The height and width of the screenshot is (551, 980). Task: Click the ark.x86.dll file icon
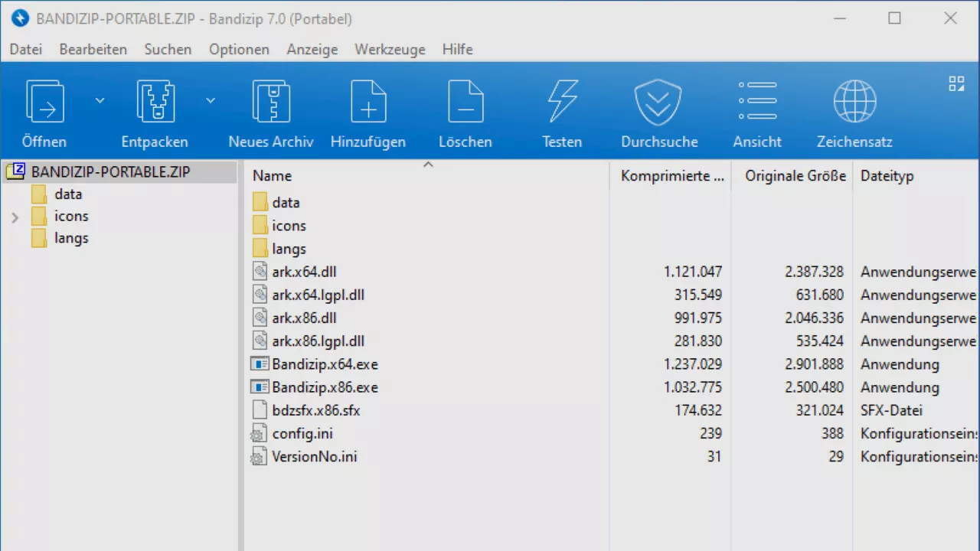[260, 318]
